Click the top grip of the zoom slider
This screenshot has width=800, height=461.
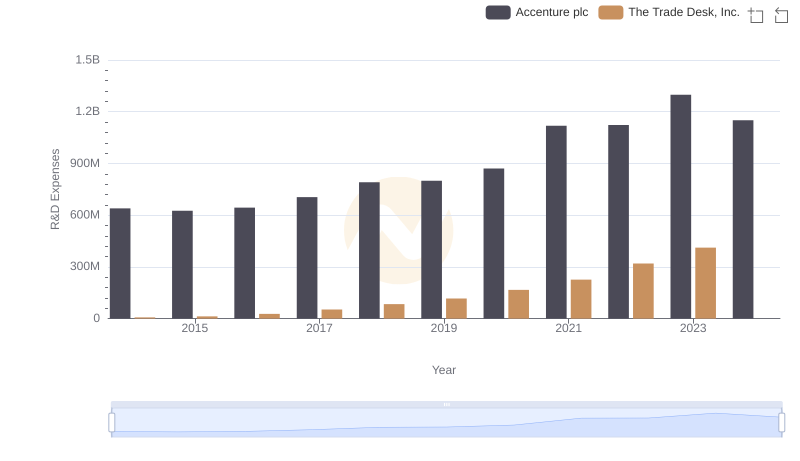click(446, 404)
